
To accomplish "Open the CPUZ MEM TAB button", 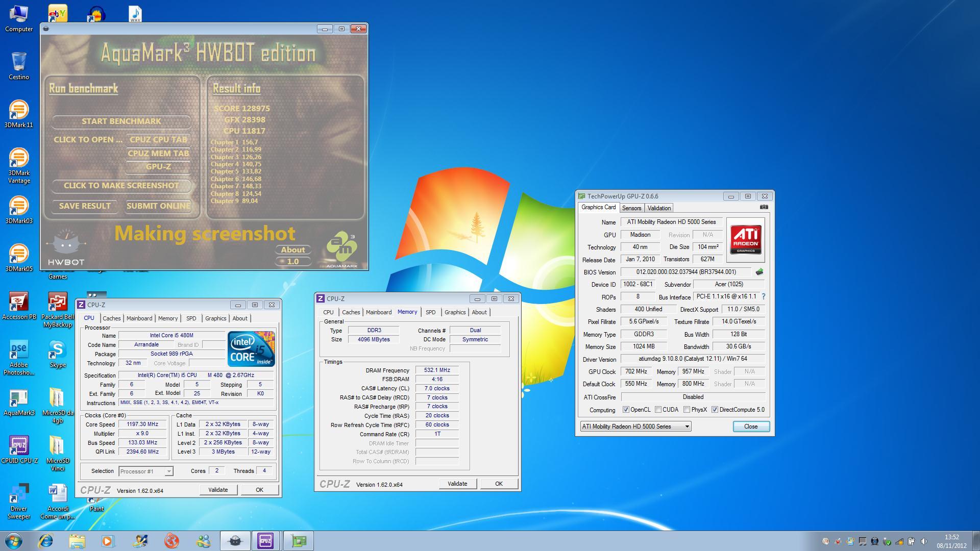I will pos(158,153).
